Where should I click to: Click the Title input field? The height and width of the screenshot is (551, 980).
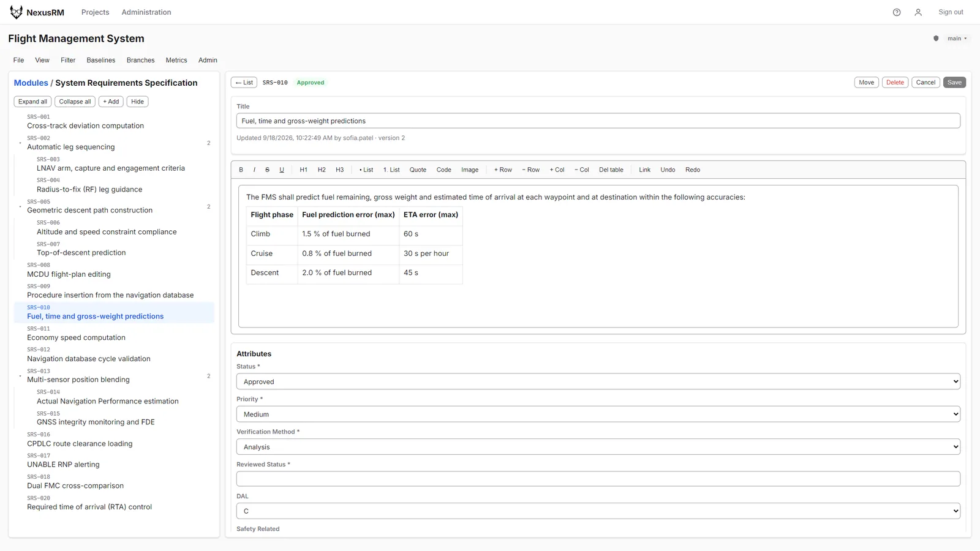[x=598, y=121]
